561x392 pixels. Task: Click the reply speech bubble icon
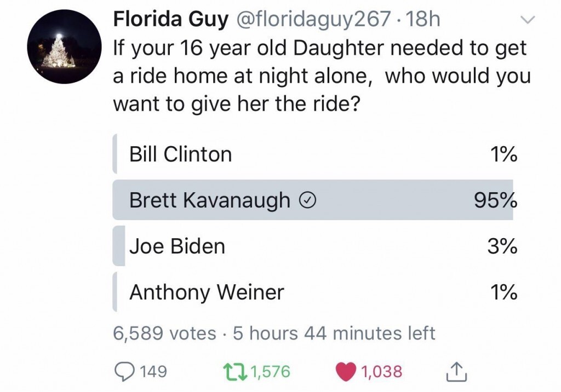(125, 372)
